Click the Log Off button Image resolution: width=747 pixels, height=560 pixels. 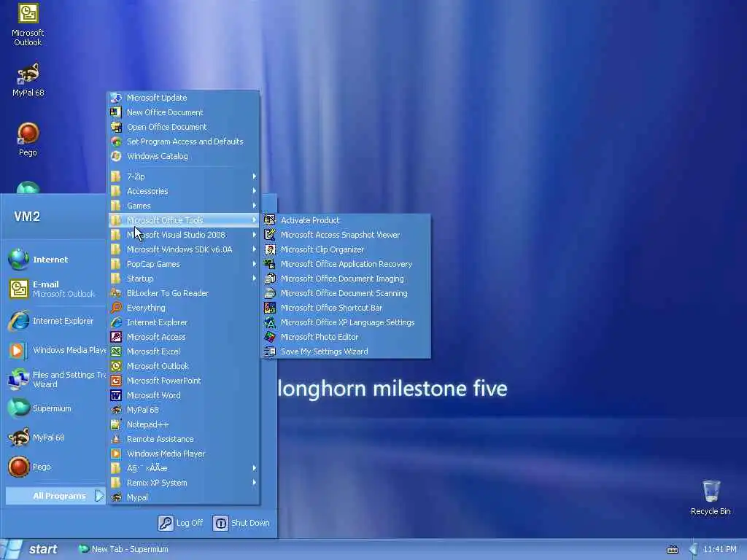click(181, 523)
